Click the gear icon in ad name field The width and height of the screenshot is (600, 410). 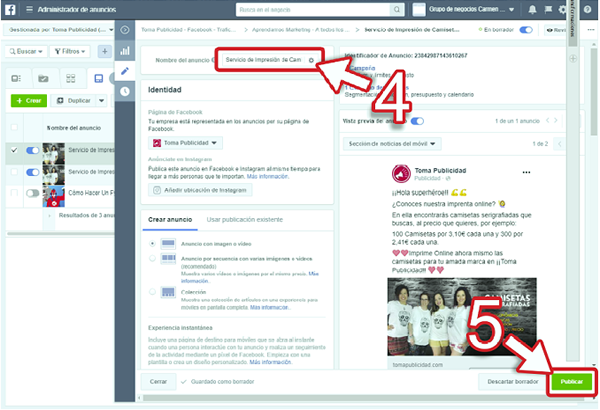point(311,60)
